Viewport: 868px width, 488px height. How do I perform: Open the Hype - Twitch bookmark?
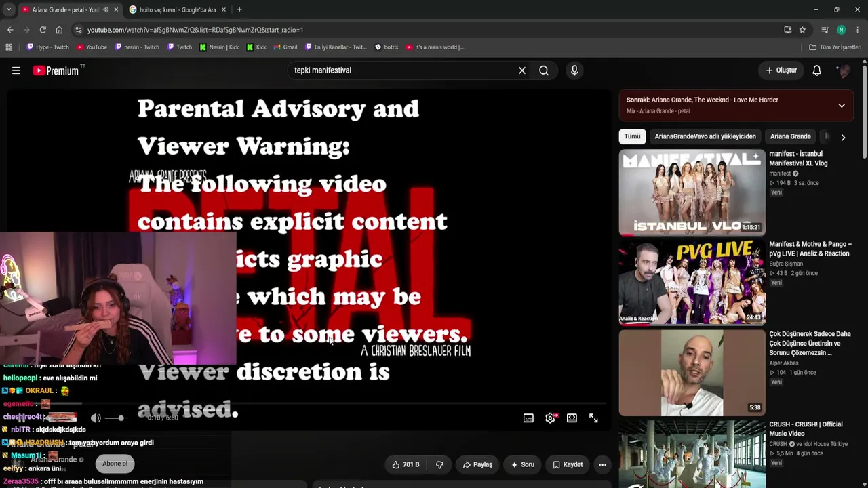(x=47, y=47)
